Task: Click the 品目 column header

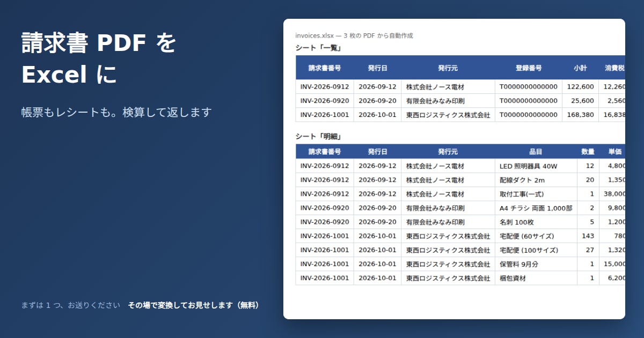Action: click(x=536, y=152)
